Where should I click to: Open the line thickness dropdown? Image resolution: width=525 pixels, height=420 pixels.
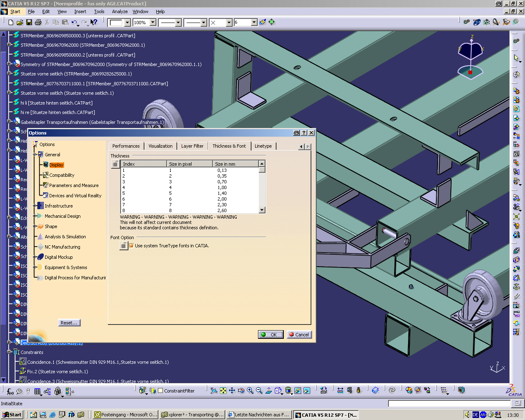point(178,23)
